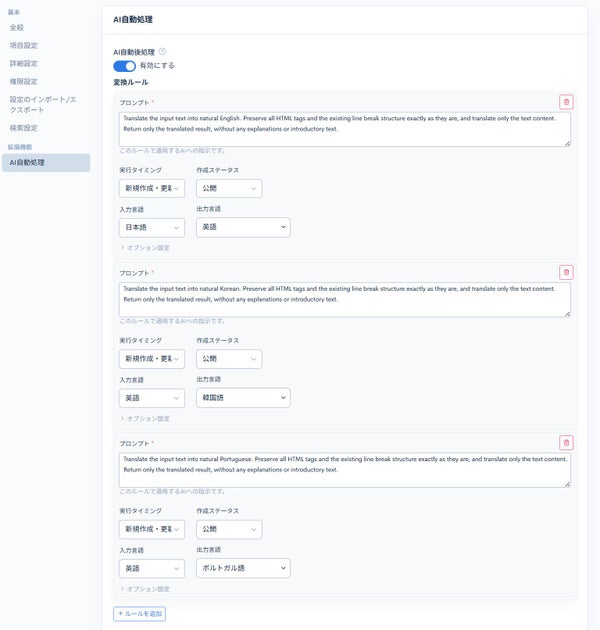
Task: Open 実行タイミング dropdown in Portuguese rule
Action: point(152,529)
